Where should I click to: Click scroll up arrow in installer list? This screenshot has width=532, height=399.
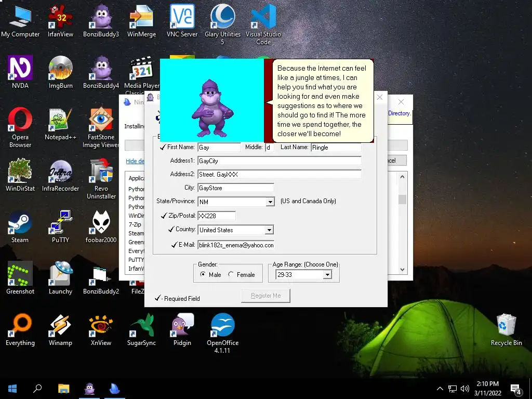pos(402,177)
